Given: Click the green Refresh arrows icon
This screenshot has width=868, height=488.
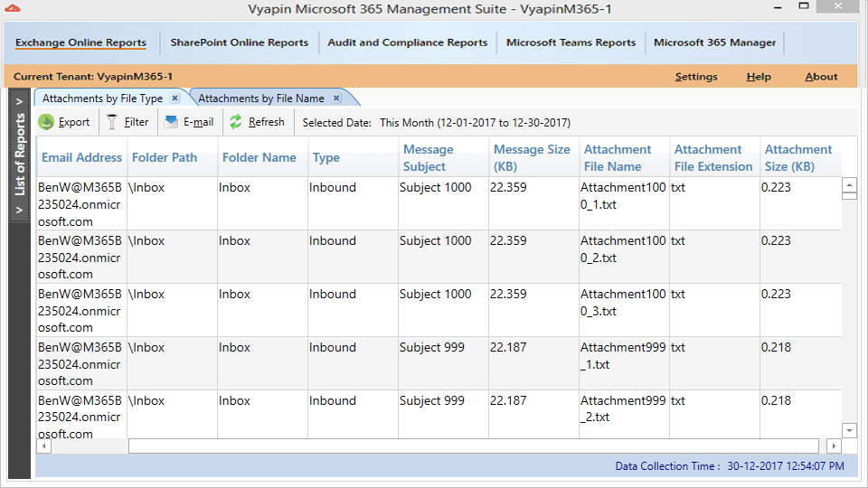Looking at the screenshot, I should [x=236, y=122].
